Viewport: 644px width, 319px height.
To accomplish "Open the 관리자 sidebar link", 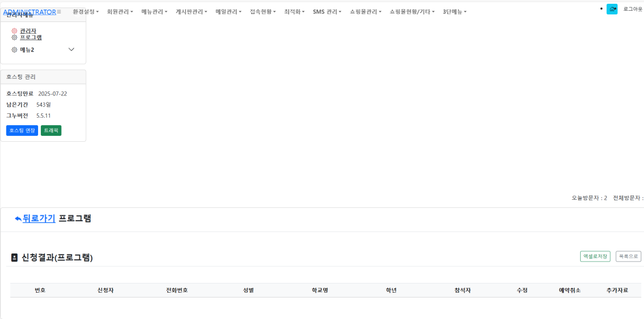I will [28, 31].
